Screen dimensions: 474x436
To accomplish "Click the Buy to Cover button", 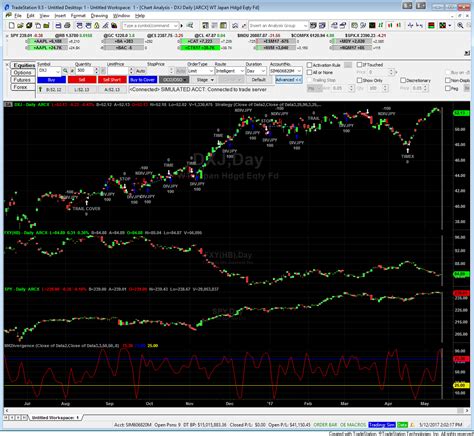I will 142,80.
